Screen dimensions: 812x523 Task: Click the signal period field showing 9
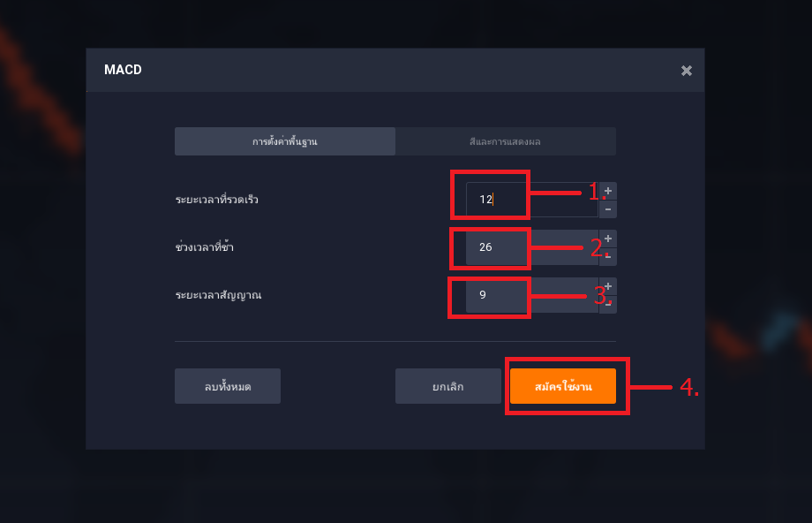(x=532, y=295)
